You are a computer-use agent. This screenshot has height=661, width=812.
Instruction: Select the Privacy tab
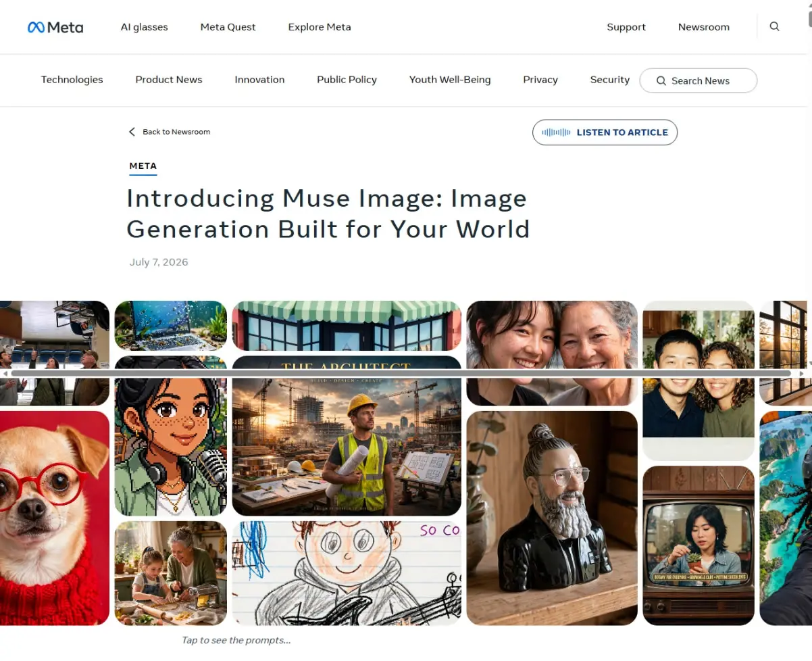540,80
